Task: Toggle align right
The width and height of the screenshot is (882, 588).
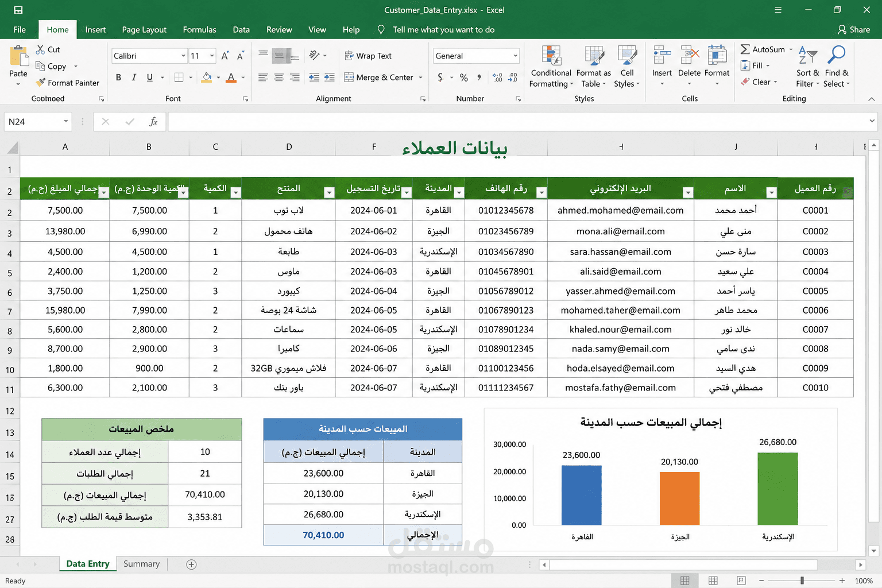Action: (x=295, y=78)
